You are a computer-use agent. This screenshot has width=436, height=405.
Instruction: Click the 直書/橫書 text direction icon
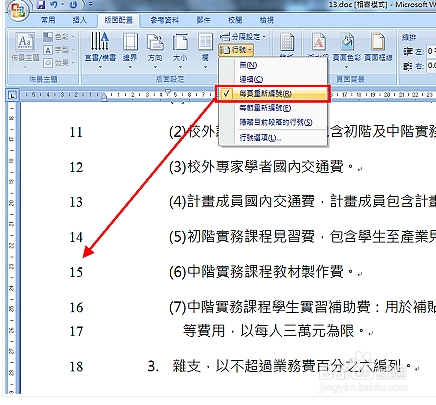[x=100, y=41]
